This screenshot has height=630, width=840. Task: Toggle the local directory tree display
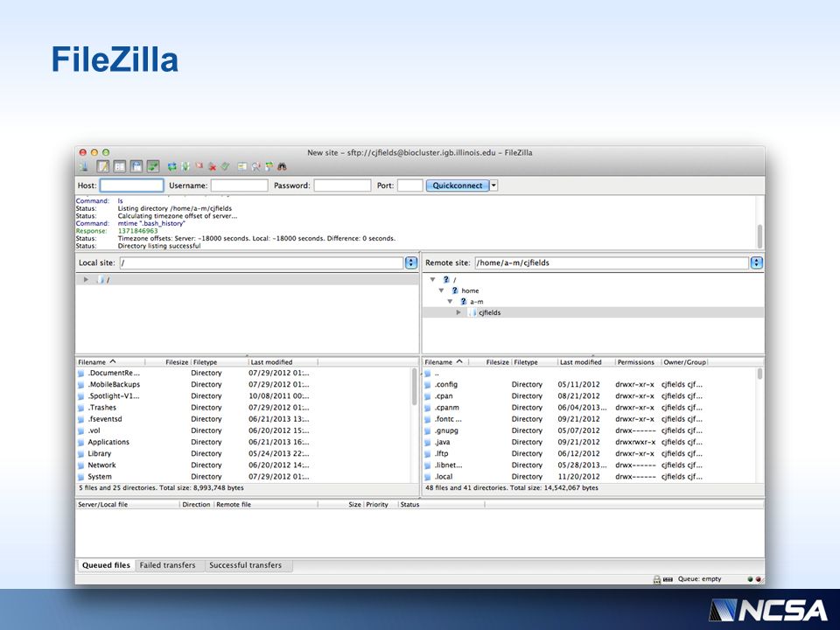(x=120, y=166)
